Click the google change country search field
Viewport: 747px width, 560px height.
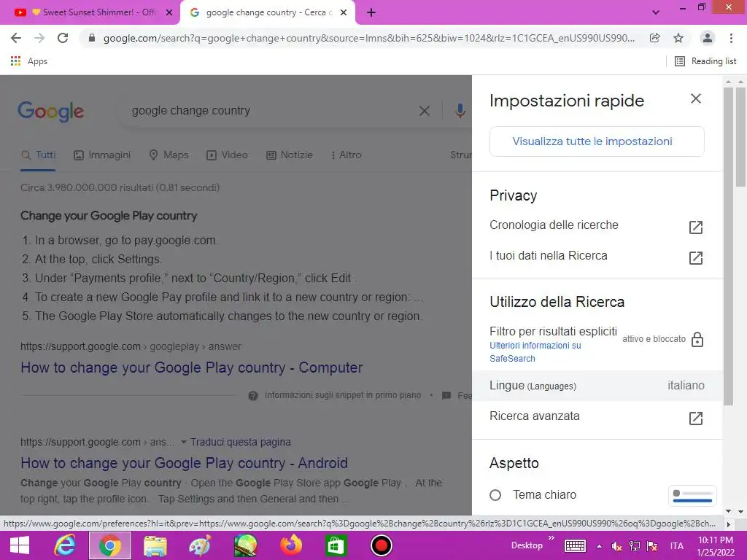pos(267,111)
